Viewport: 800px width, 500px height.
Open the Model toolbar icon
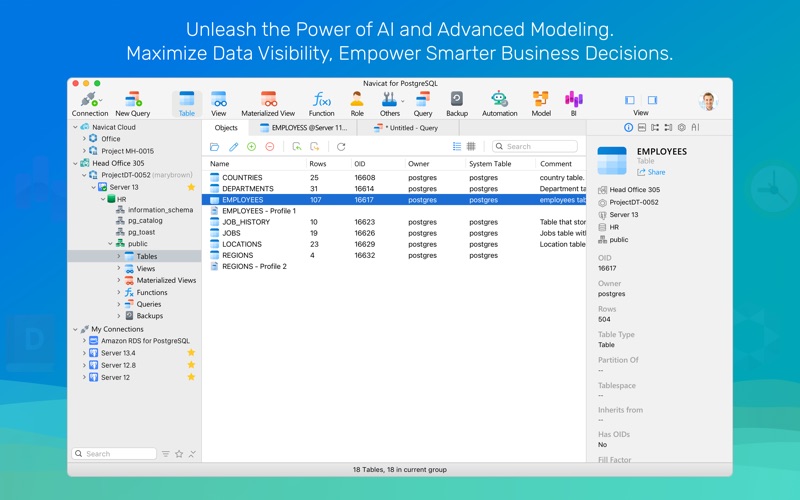[541, 104]
